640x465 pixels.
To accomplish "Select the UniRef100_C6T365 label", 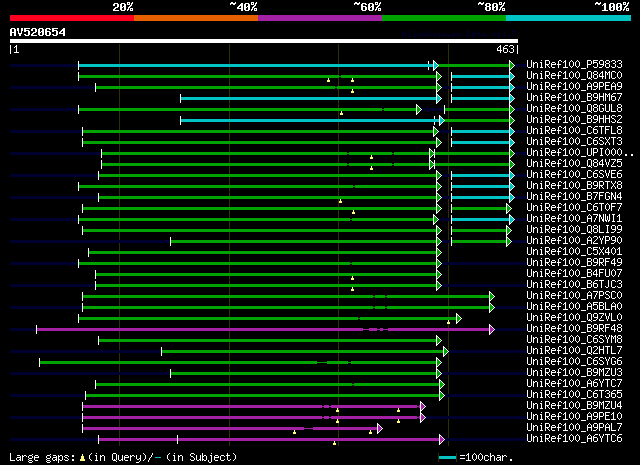I will coord(574,395).
